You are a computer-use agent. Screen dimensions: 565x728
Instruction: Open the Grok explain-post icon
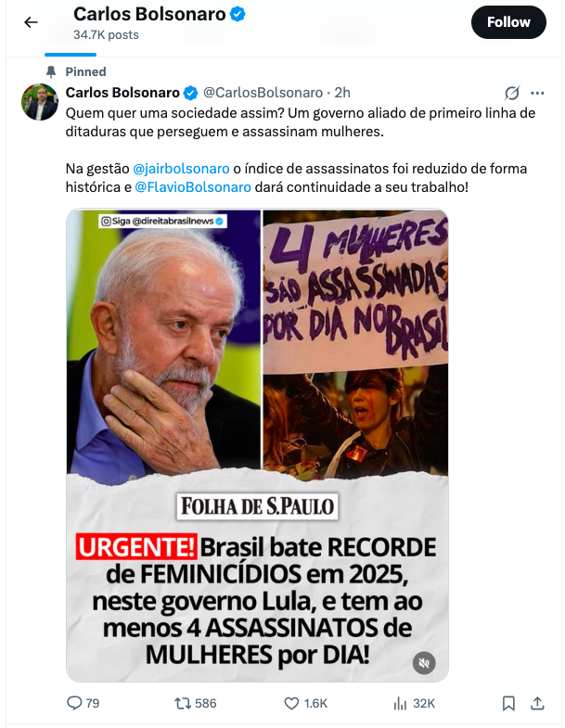pyautogui.click(x=512, y=93)
